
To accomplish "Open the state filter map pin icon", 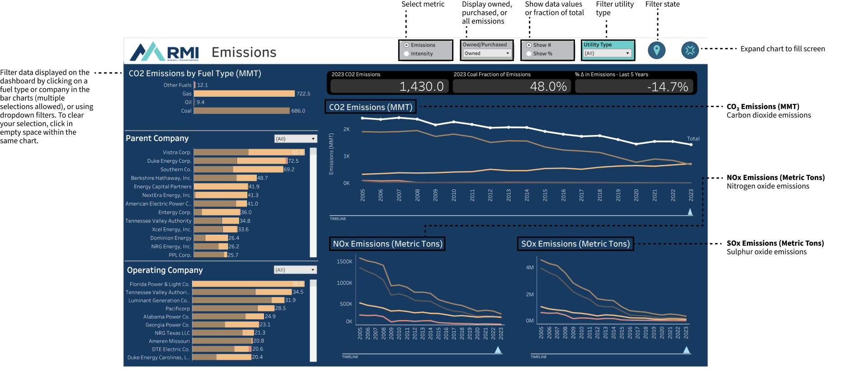I will (656, 50).
